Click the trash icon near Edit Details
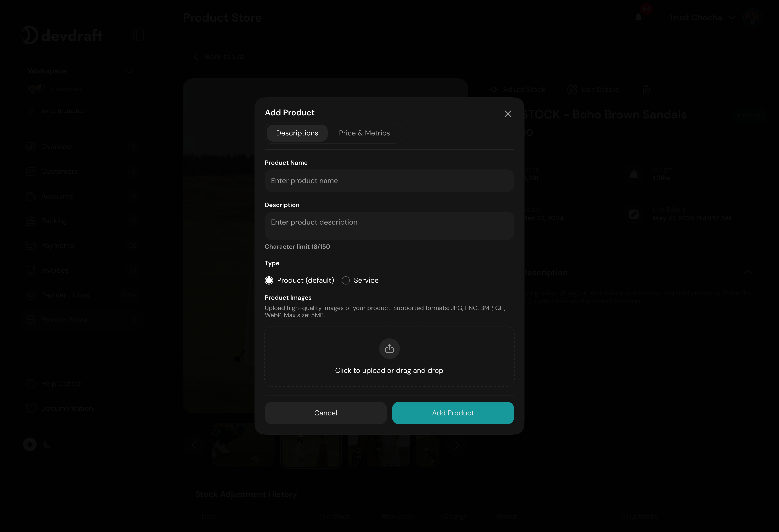 tap(646, 89)
